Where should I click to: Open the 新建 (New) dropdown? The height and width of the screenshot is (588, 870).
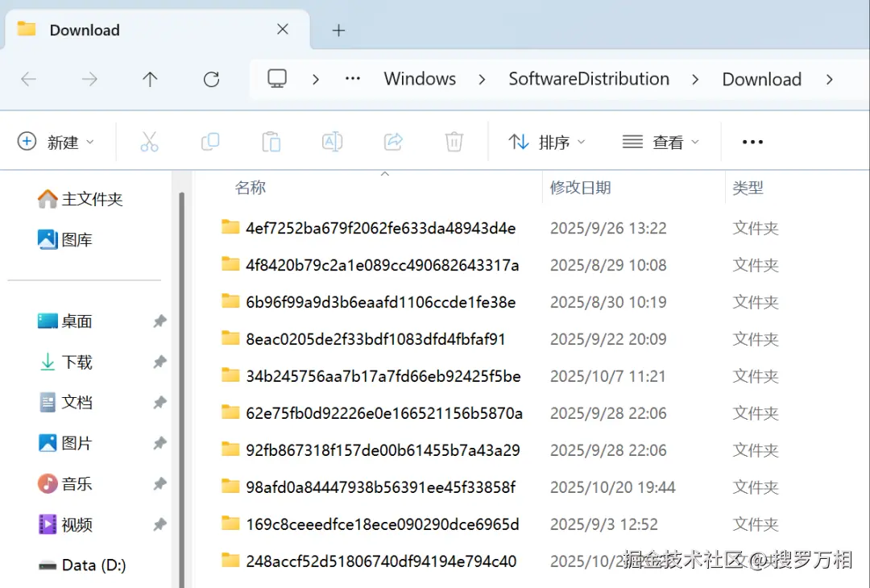(x=56, y=142)
